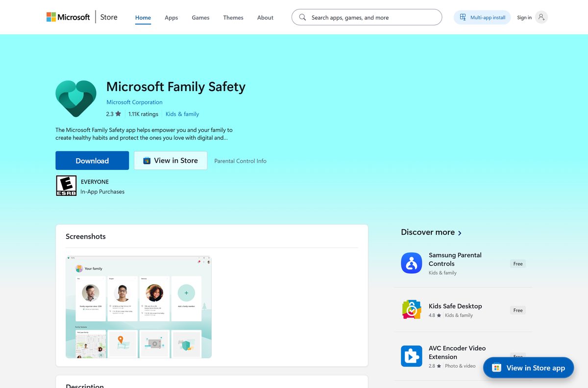588x388 pixels.
Task: Click the Microsoft logo in header
Action: tap(68, 17)
